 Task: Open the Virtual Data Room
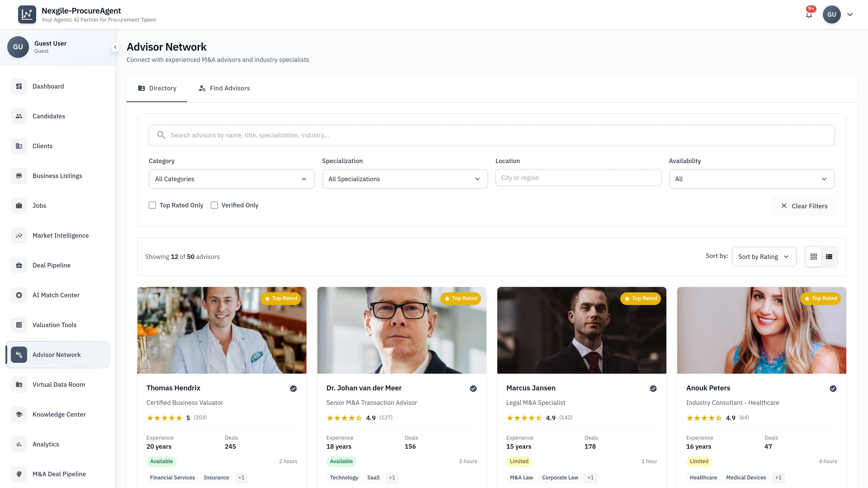[59, 384]
